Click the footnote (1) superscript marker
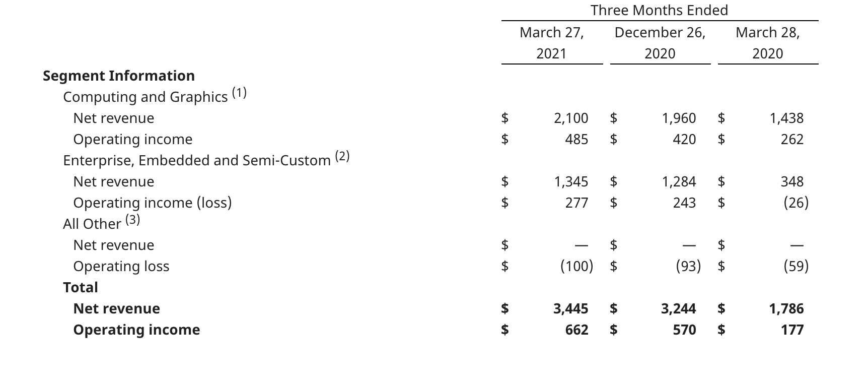868x383 pixels. [239, 93]
